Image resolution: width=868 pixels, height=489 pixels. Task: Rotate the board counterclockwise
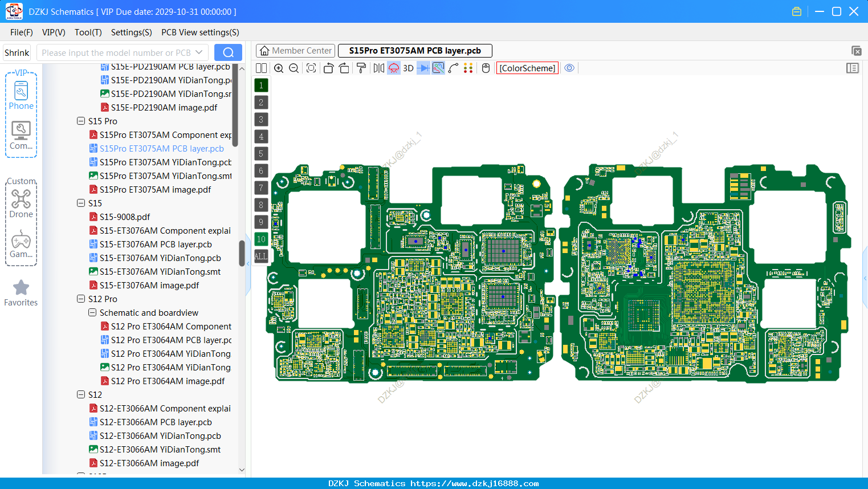click(x=328, y=68)
